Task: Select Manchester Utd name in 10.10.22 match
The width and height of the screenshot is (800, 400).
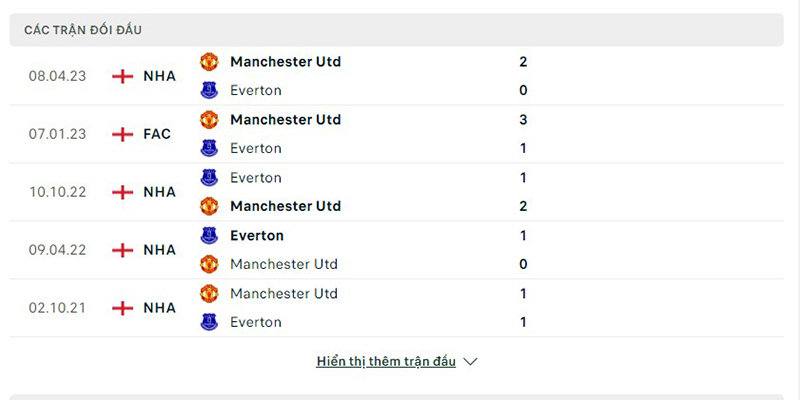Action: 285,206
